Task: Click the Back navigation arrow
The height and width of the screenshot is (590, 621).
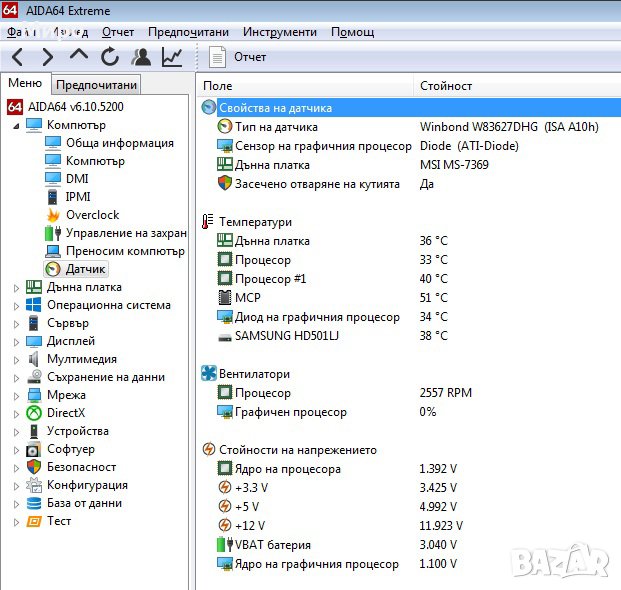Action: pos(18,57)
